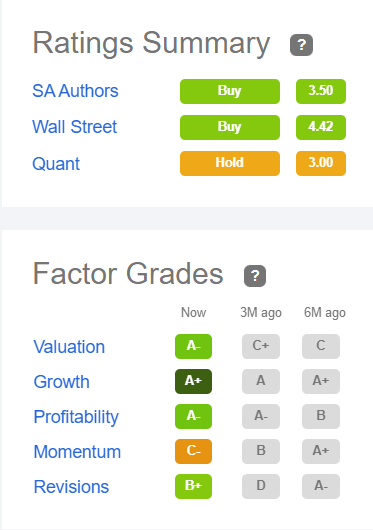Click the 4.42 Wall Street score
373x530 pixels.
(321, 127)
